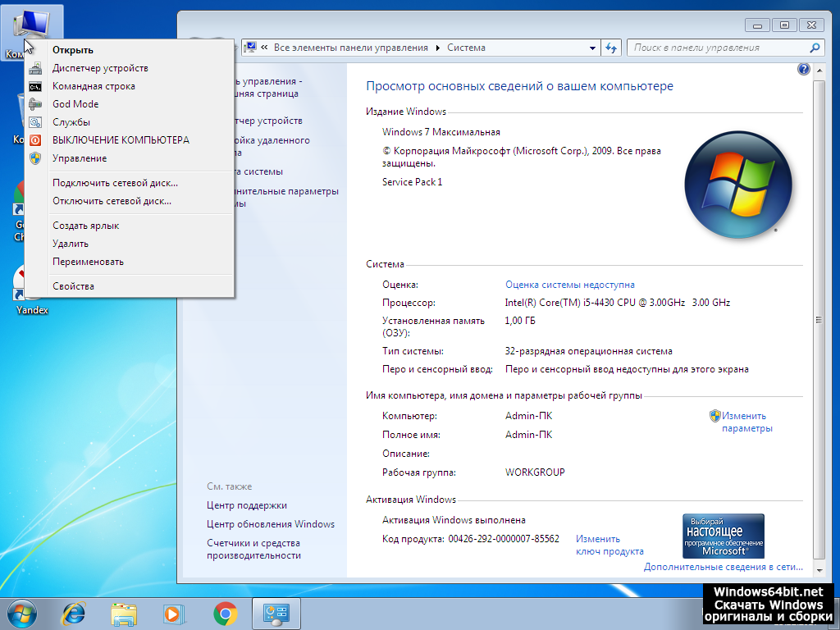Open help with the blue question mark icon
This screenshot has height=630, width=840.
click(804, 69)
